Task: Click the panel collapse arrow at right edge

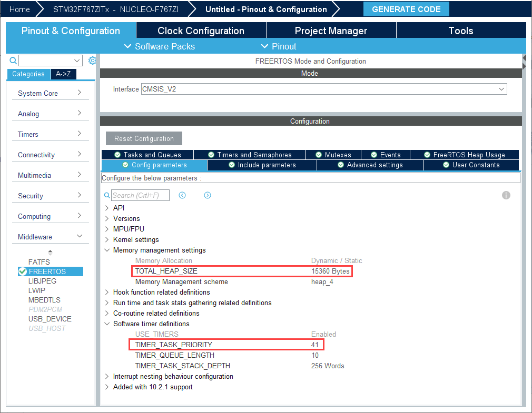Action: pos(524,63)
